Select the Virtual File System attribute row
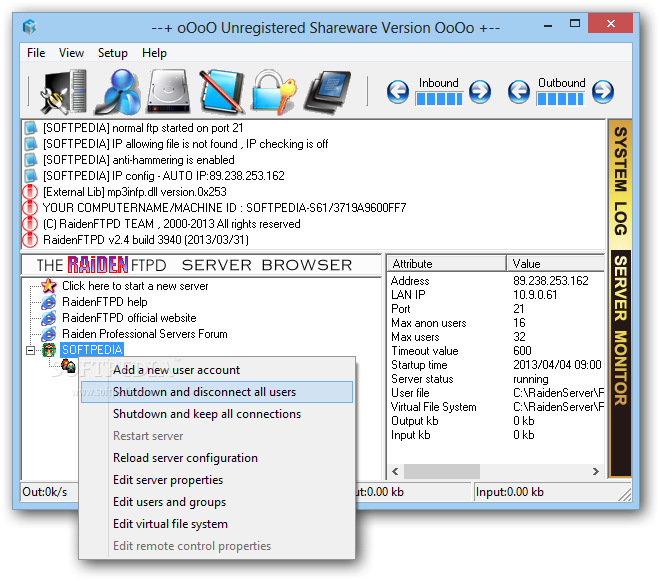 point(496,407)
